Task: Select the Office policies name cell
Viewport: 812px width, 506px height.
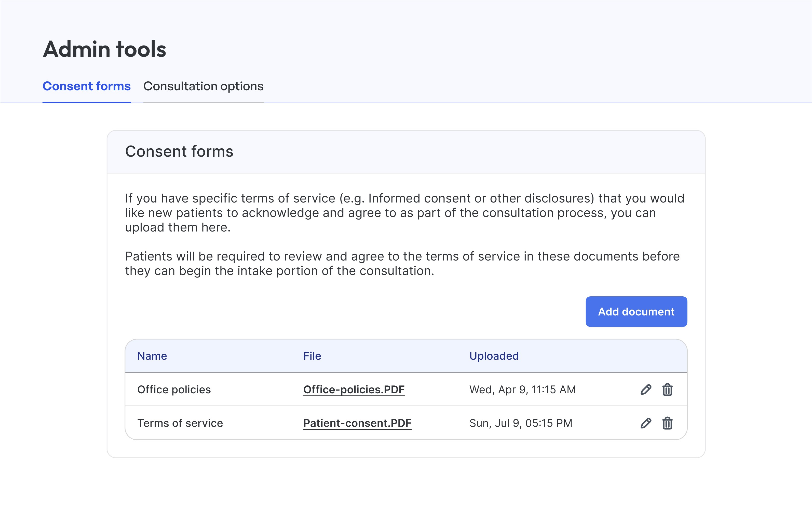Action: click(x=174, y=389)
